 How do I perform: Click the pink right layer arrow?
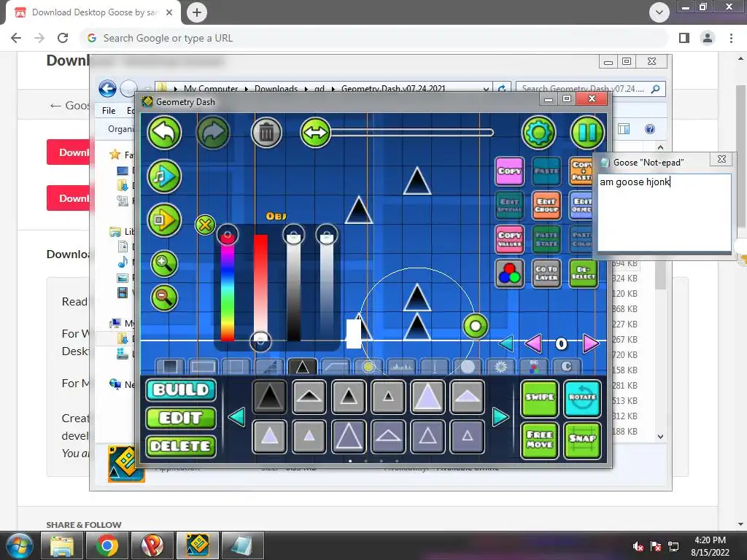[591, 343]
